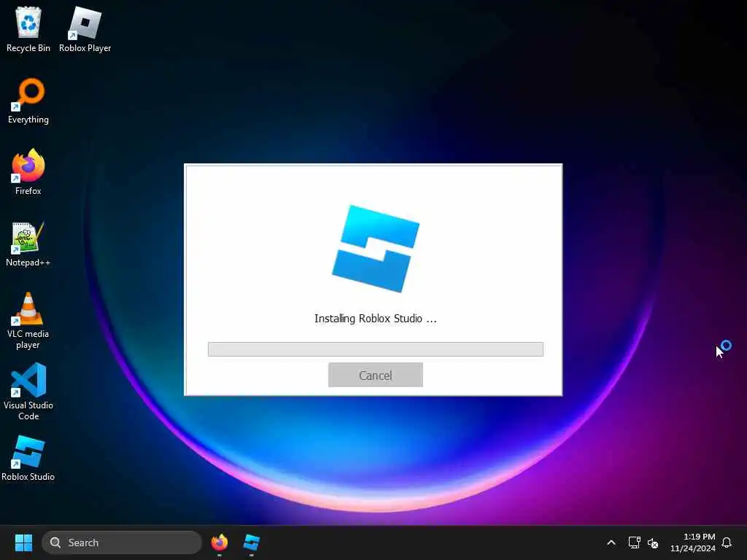This screenshot has width=747, height=560.
Task: Click the taskbar Search box
Action: pyautogui.click(x=122, y=542)
